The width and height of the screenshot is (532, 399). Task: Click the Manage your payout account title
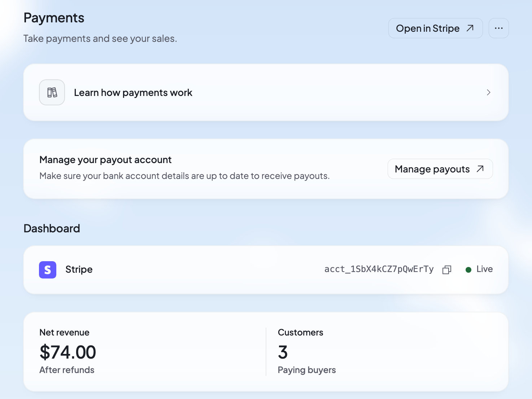click(x=105, y=160)
